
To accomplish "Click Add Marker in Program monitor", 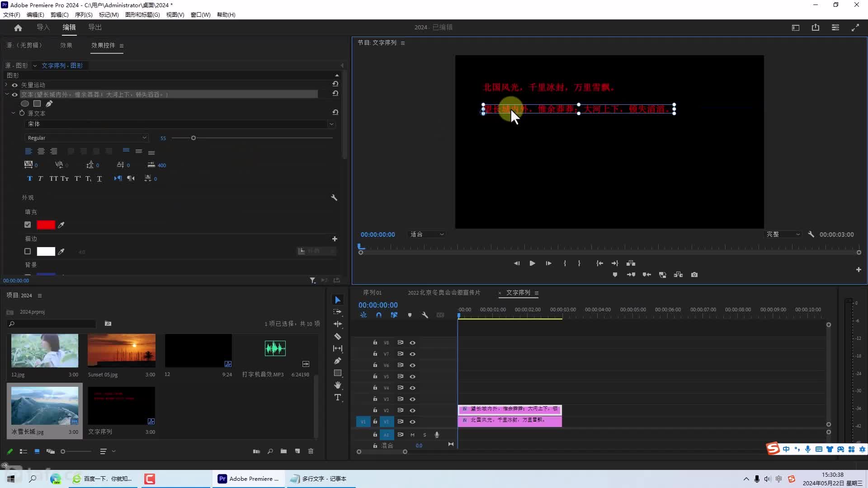I will (615, 275).
